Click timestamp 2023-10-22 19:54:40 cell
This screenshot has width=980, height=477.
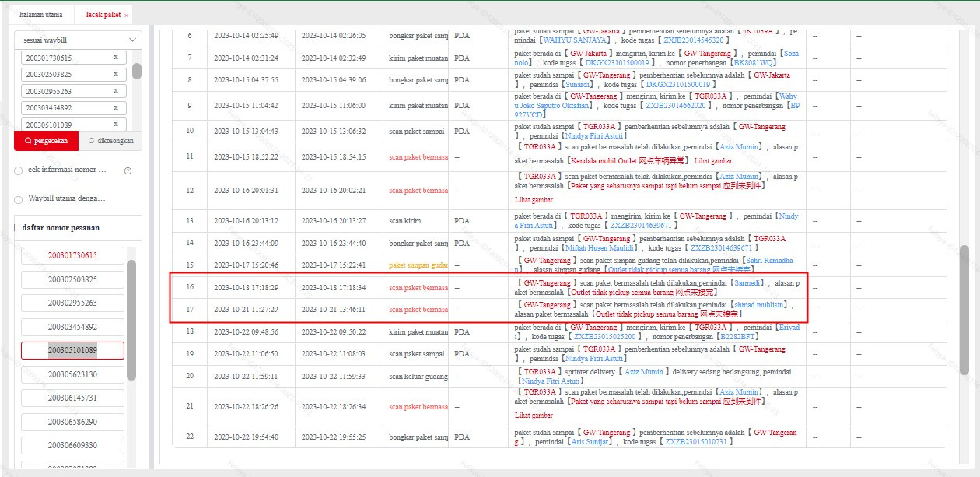(246, 438)
